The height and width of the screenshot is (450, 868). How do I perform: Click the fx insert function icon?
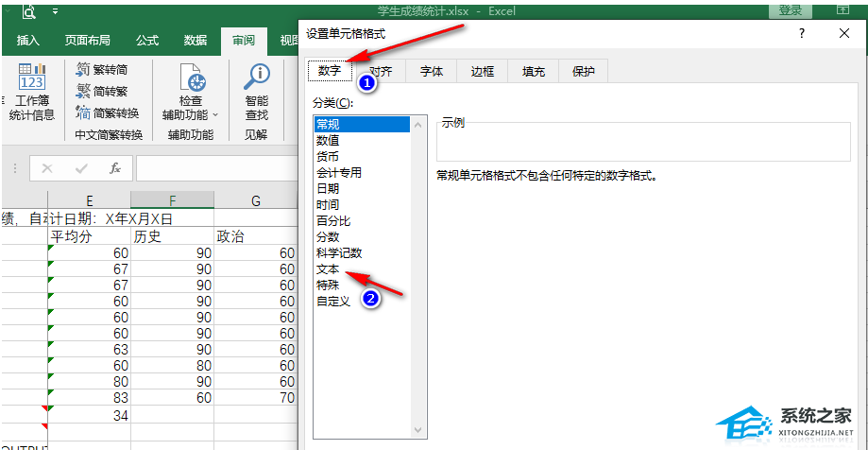click(115, 168)
